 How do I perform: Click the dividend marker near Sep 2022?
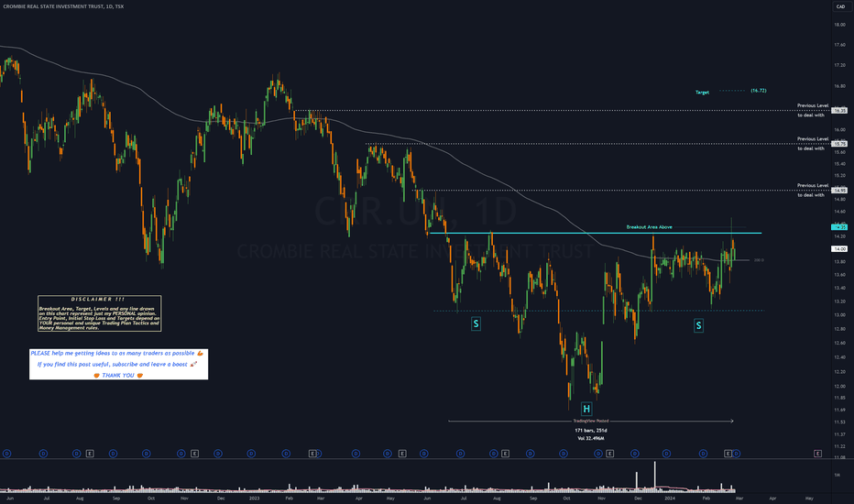pos(113,454)
